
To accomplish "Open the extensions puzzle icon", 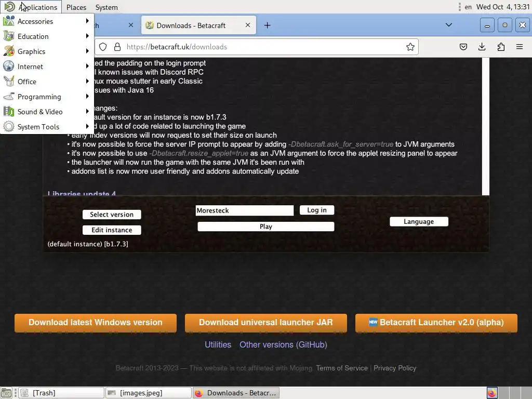I will [501, 47].
